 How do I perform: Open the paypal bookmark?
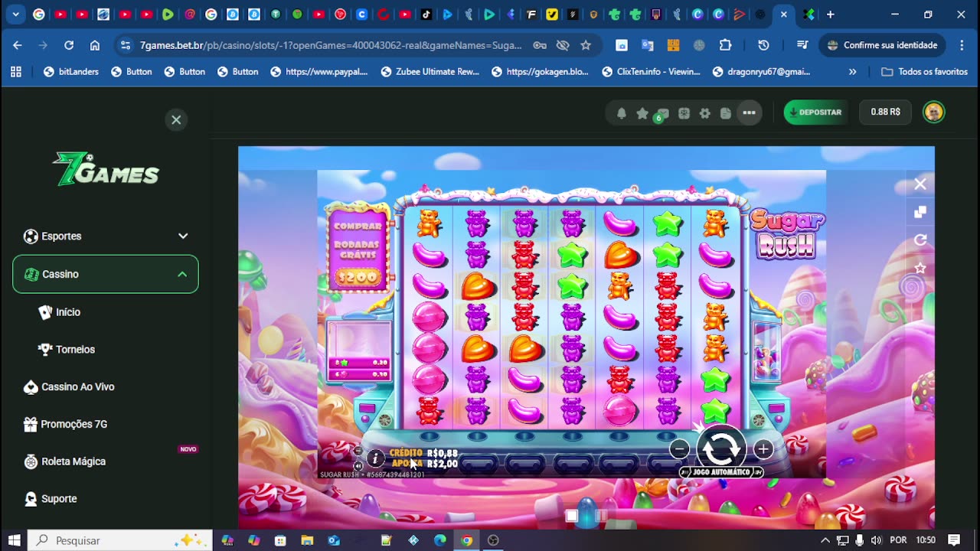pyautogui.click(x=318, y=72)
